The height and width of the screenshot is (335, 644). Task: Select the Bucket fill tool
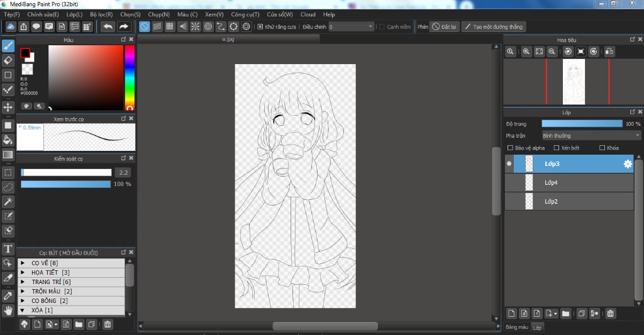coord(8,140)
